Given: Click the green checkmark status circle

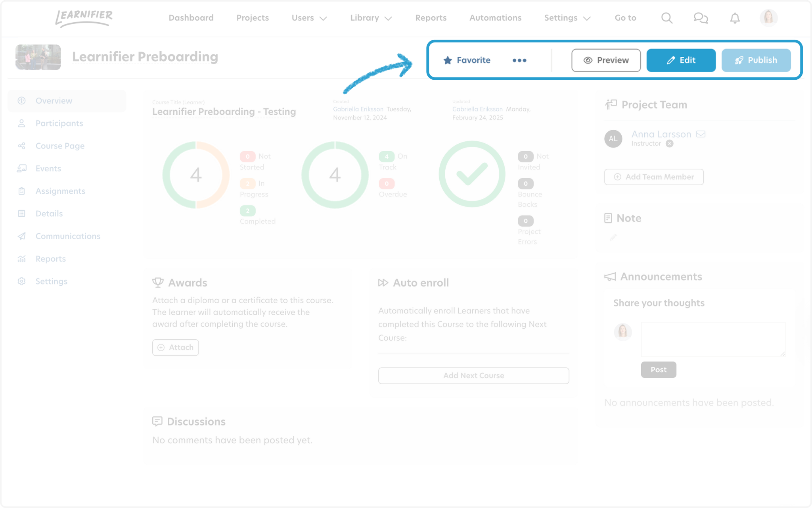Looking at the screenshot, I should tap(472, 174).
